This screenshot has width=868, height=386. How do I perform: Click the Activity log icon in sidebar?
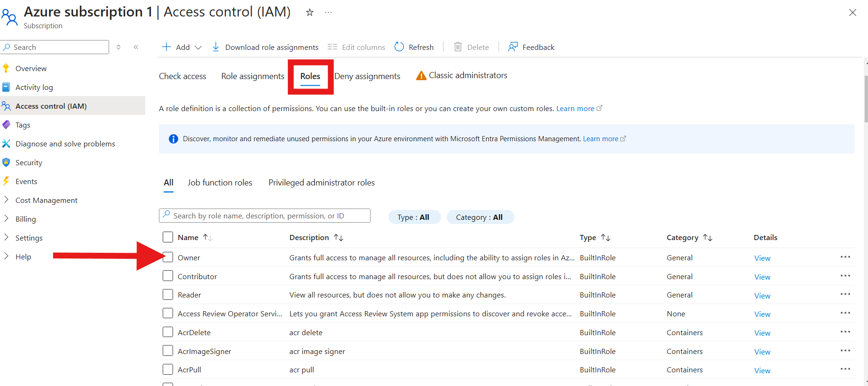click(x=6, y=87)
